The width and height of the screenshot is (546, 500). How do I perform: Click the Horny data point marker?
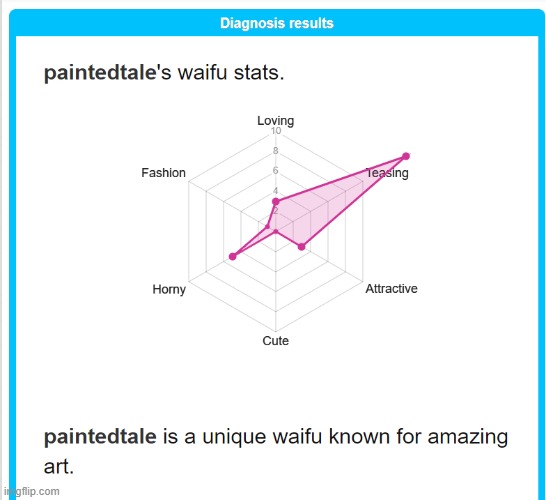coord(233,256)
